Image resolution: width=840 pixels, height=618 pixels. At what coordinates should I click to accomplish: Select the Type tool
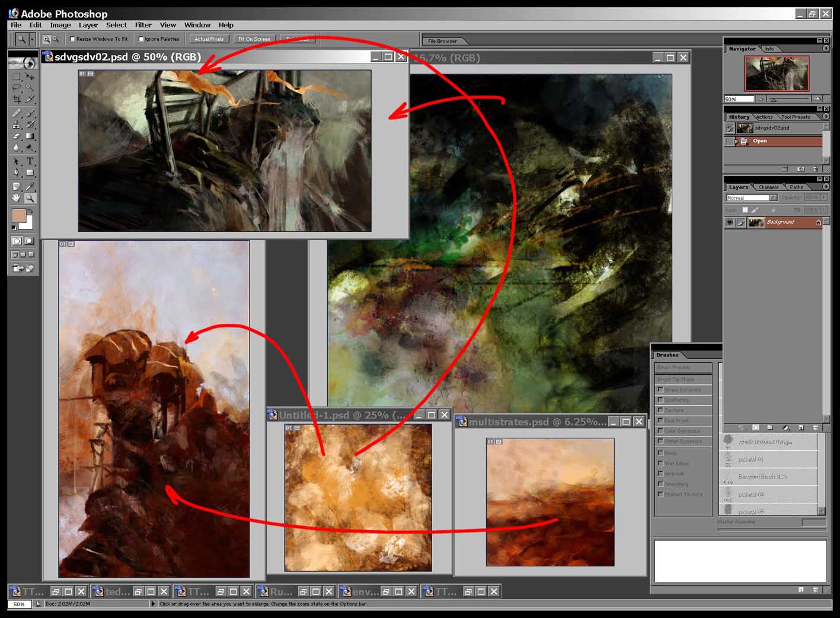click(30, 161)
